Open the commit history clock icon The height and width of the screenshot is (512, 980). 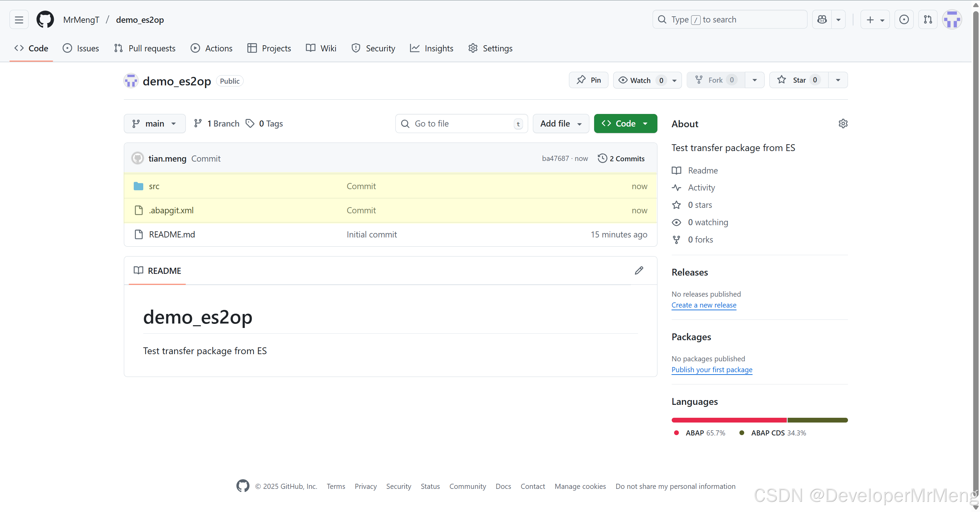tap(602, 158)
